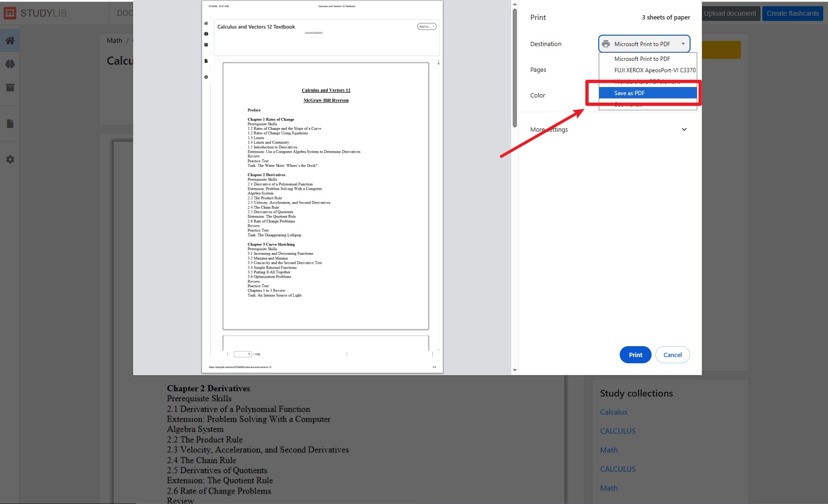Screen dimensions: 828x504
Task: Open Home icon in left sidebar
Action: coord(10,40)
